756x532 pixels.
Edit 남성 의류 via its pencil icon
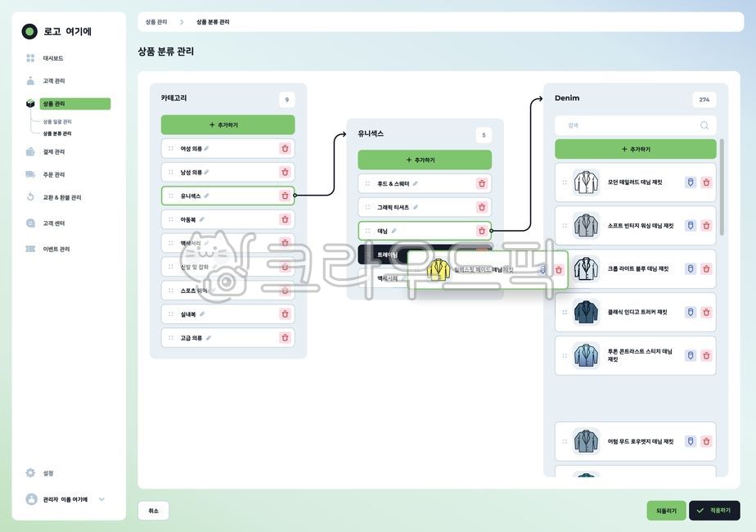208,172
